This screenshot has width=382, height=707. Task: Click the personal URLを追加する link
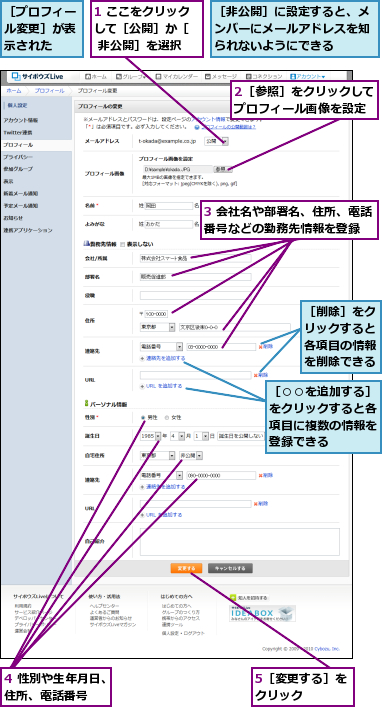pyautogui.click(x=161, y=514)
